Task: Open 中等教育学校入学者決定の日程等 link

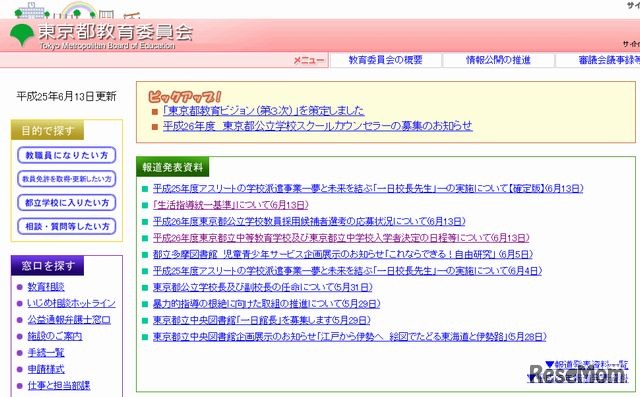Action: click(341, 237)
